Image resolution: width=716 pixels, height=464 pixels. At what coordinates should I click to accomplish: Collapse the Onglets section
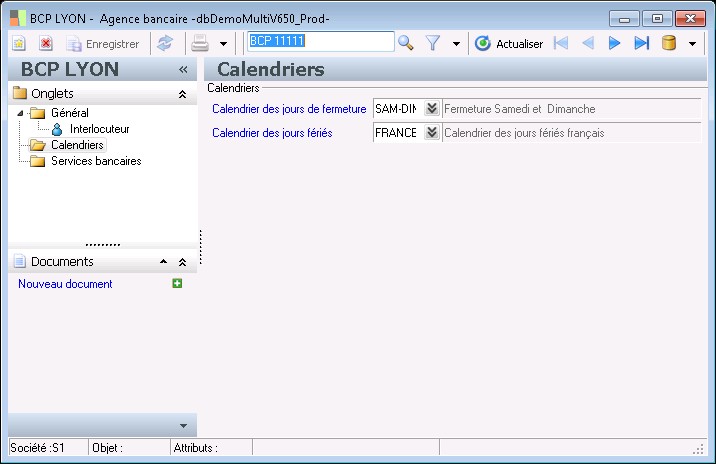pos(182,94)
